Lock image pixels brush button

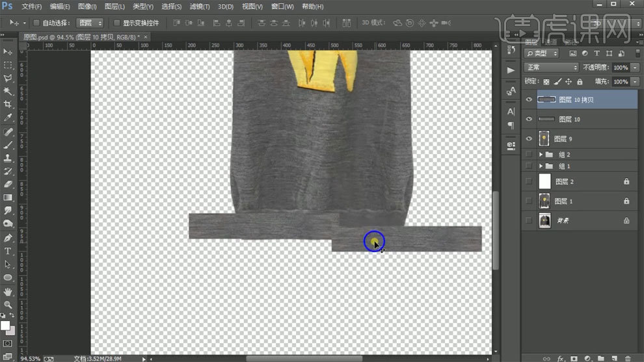coord(557,82)
